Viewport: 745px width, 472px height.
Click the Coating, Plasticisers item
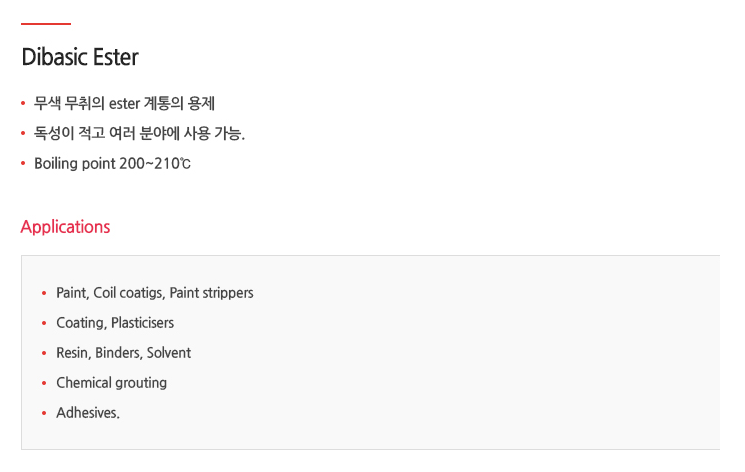click(x=115, y=323)
